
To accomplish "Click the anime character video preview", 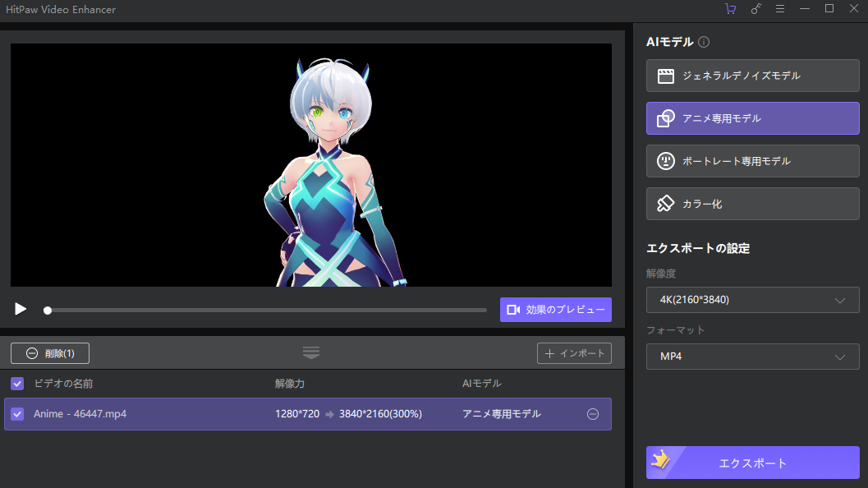I will pyautogui.click(x=311, y=165).
